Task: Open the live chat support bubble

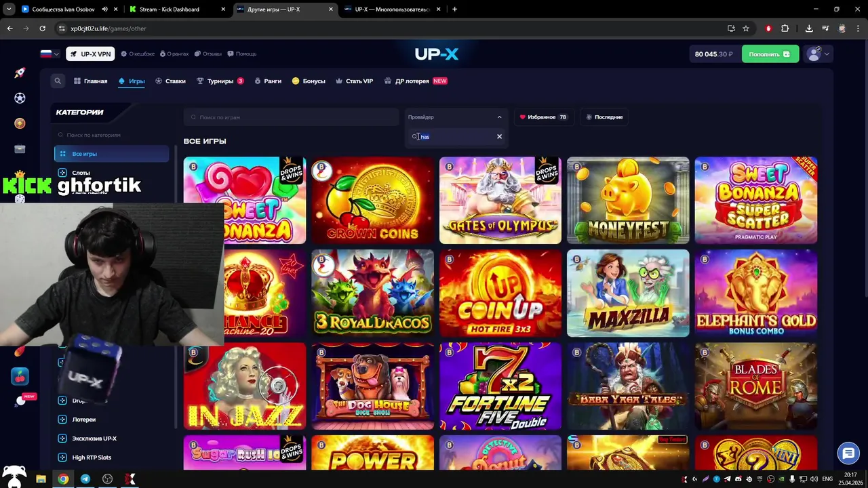Action: click(848, 453)
